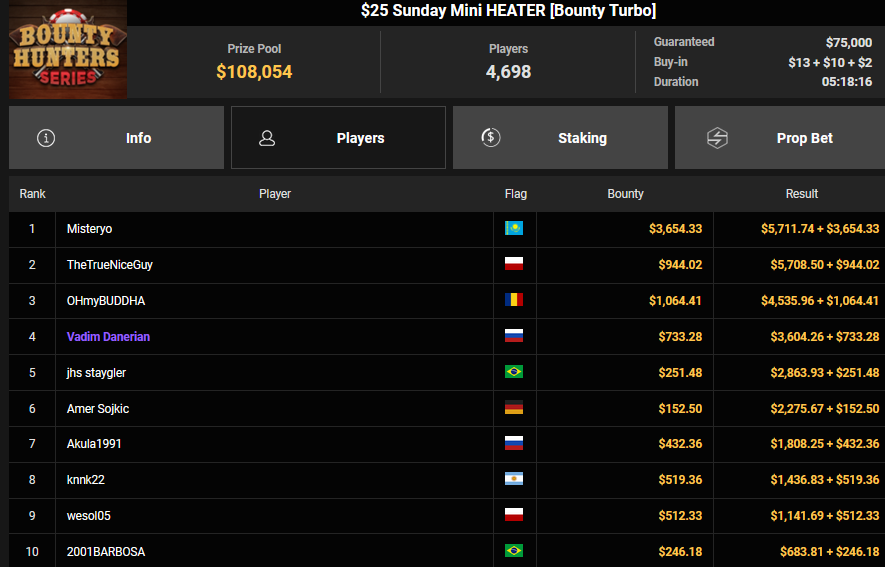Click the Players person icon
Screen dimensions: 885x567
(x=267, y=138)
